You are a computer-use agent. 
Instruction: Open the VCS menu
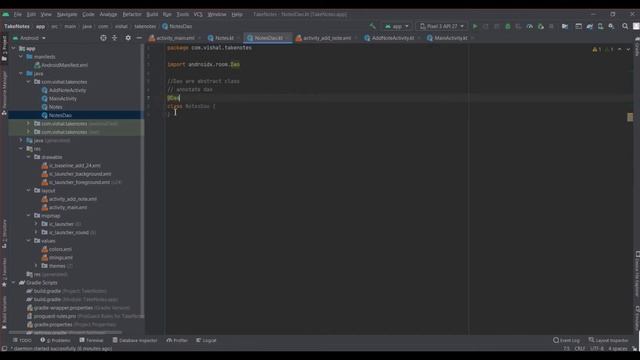pyautogui.click(x=198, y=14)
